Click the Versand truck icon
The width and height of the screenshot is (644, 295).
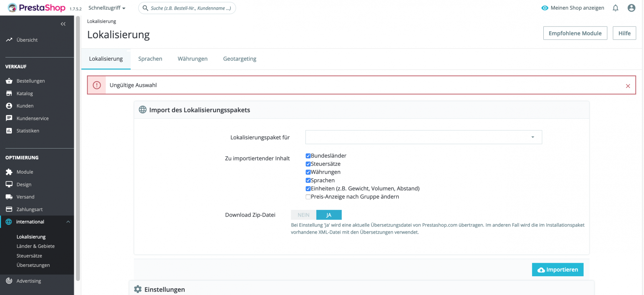pos(9,197)
